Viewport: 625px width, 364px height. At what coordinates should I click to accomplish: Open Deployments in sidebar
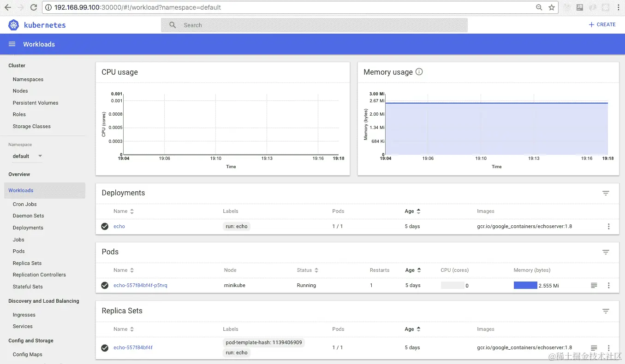(28, 228)
